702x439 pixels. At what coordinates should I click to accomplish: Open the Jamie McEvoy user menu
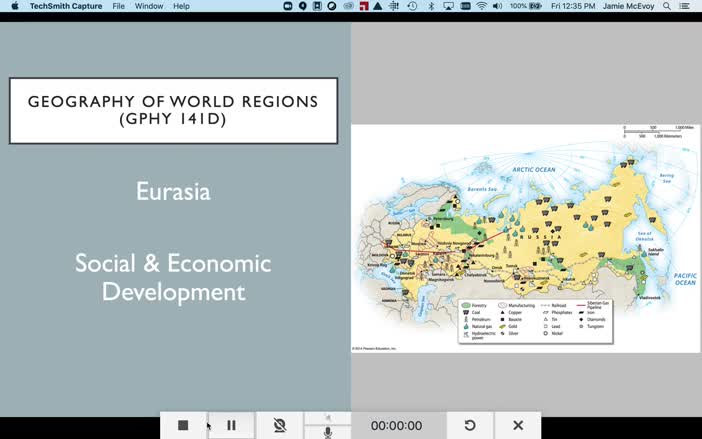pos(629,6)
